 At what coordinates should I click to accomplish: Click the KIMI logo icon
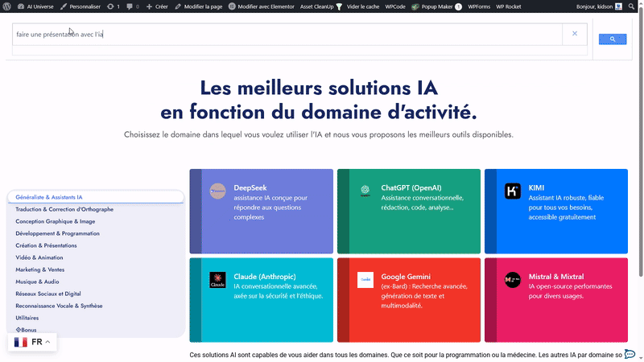coord(513,191)
